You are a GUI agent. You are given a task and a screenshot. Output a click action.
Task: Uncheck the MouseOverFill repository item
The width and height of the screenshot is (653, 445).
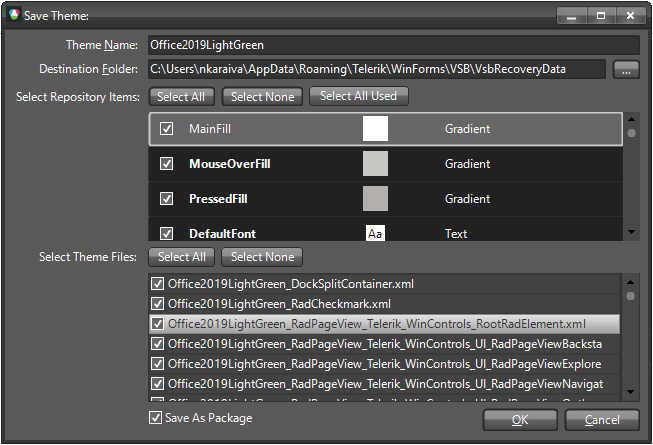pyautogui.click(x=167, y=164)
